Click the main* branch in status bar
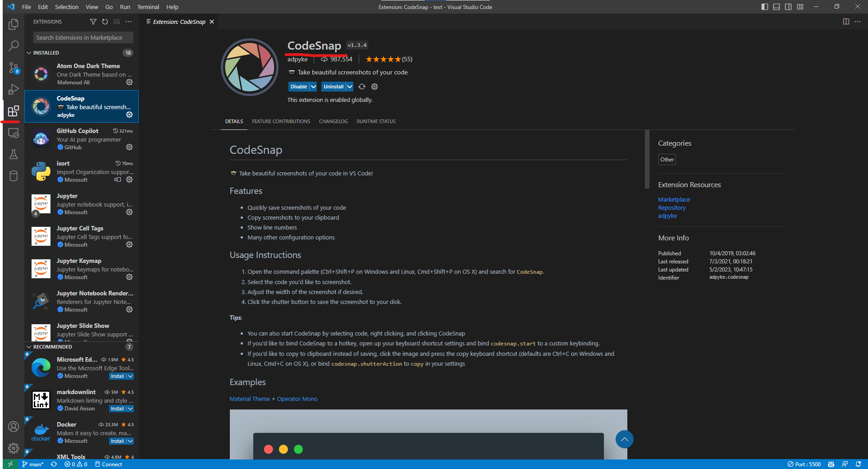Viewport: 868px width, 469px height. point(33,464)
